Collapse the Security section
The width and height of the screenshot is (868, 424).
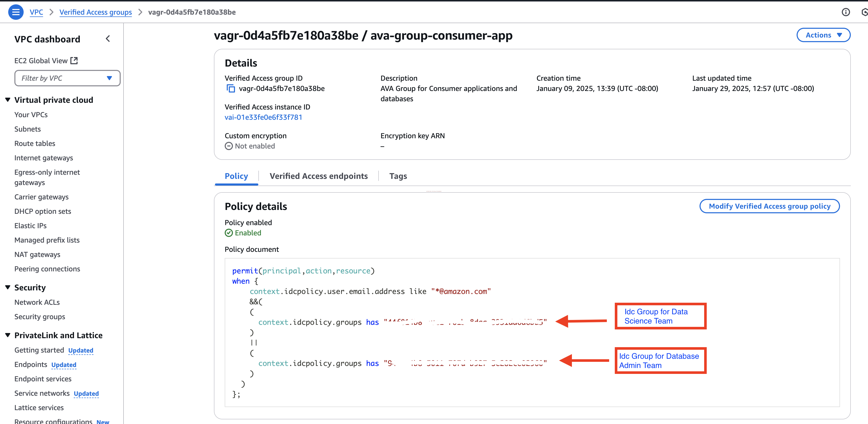pos(8,287)
